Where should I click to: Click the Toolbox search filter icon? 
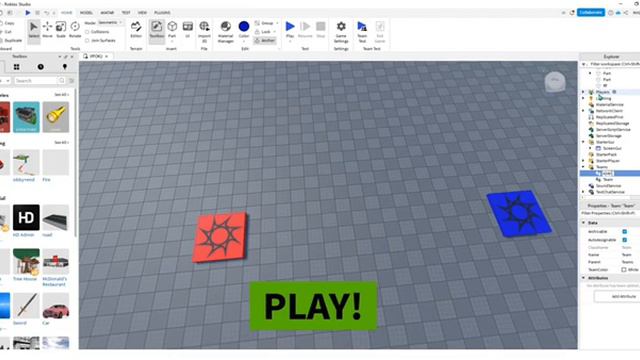click(71, 81)
